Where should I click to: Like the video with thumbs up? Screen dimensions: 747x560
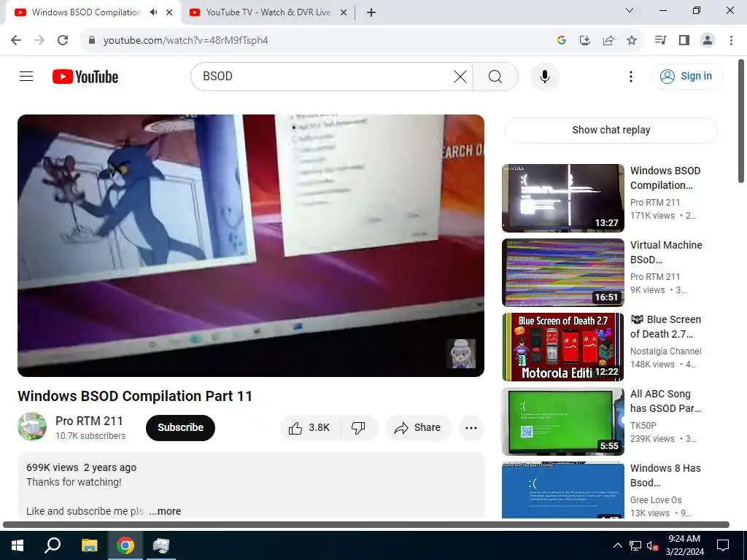click(x=309, y=427)
